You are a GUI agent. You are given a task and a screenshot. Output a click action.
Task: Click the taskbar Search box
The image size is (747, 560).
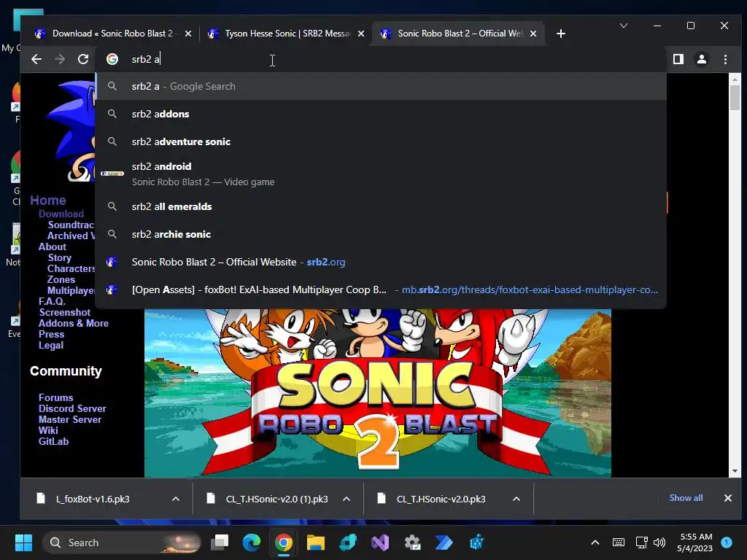click(123, 542)
